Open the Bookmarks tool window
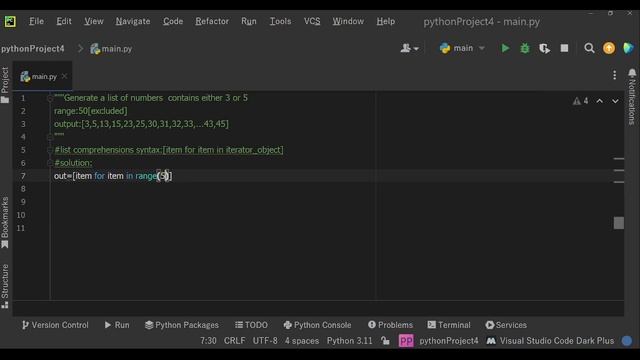The height and width of the screenshot is (360, 640). (5, 222)
